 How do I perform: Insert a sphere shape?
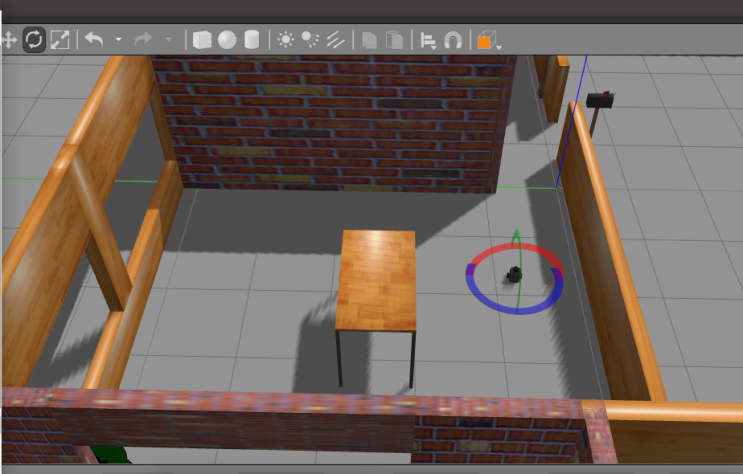pos(227,40)
